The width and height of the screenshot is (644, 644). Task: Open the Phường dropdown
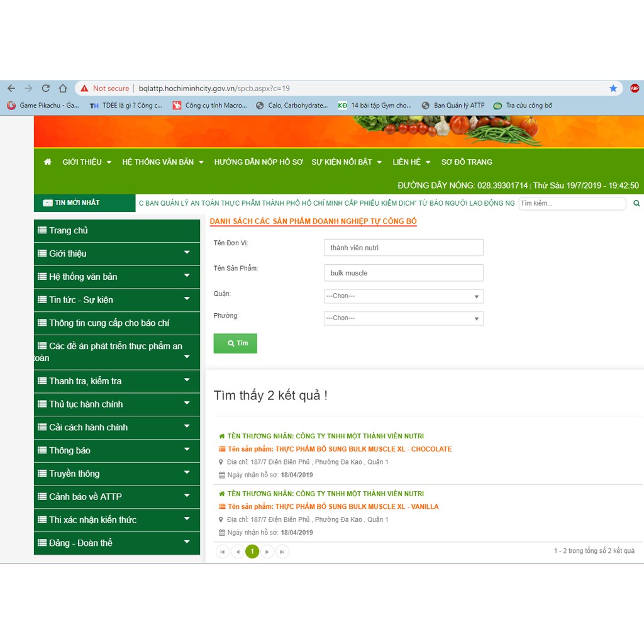[x=403, y=318]
